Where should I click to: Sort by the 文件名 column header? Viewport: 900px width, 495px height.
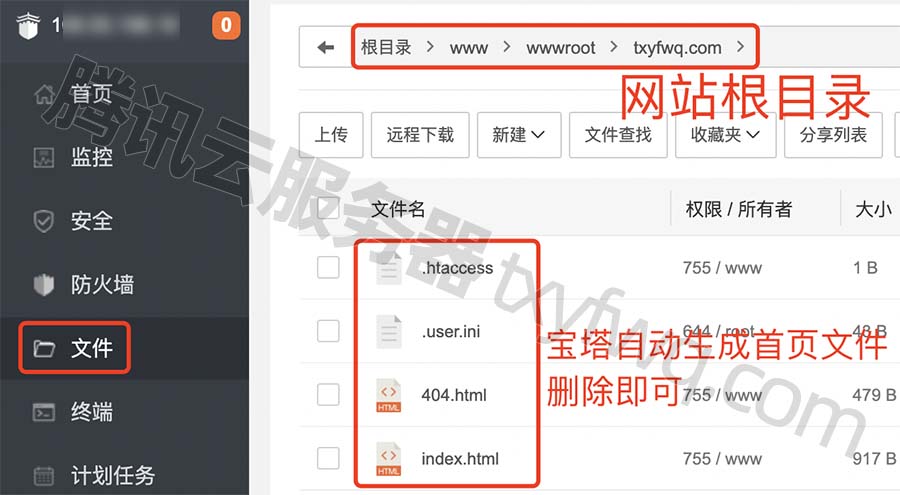[398, 209]
